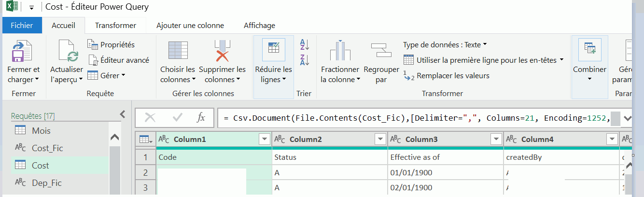Viewport: 644px width, 197px height.
Task: Collapse the Requêtes pane
Action: click(123, 114)
